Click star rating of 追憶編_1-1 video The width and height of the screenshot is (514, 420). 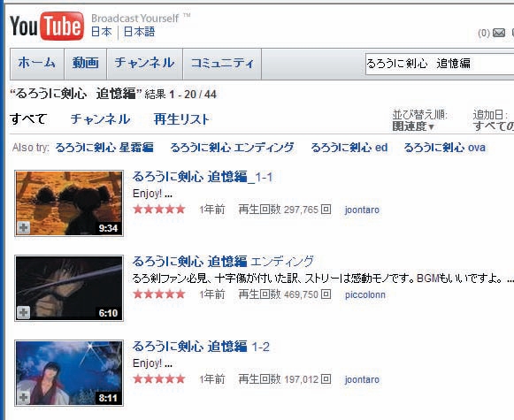159,210
